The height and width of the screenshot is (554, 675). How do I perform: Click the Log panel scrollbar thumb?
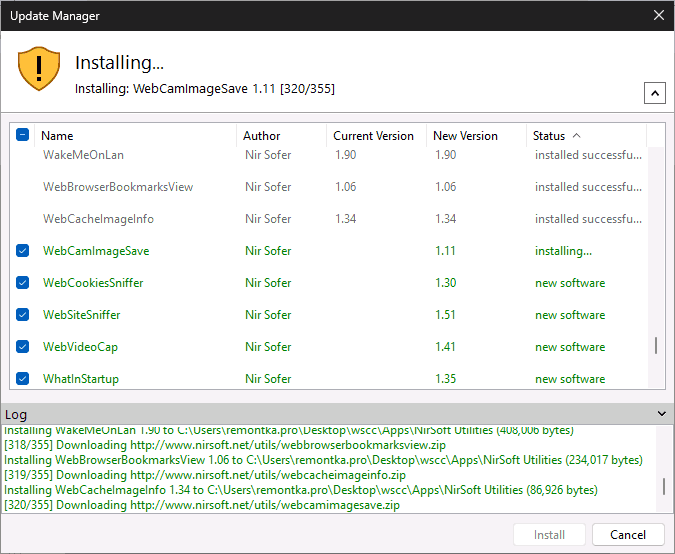point(663,487)
